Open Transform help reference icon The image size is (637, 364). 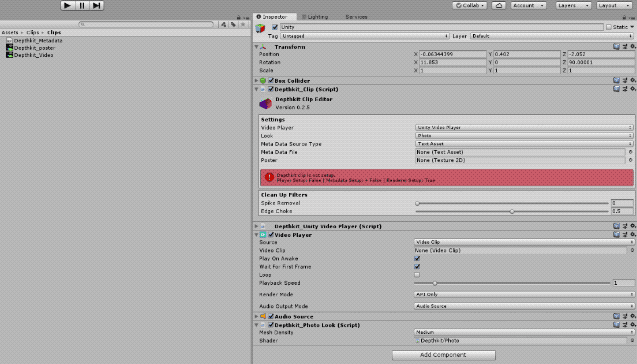616,47
